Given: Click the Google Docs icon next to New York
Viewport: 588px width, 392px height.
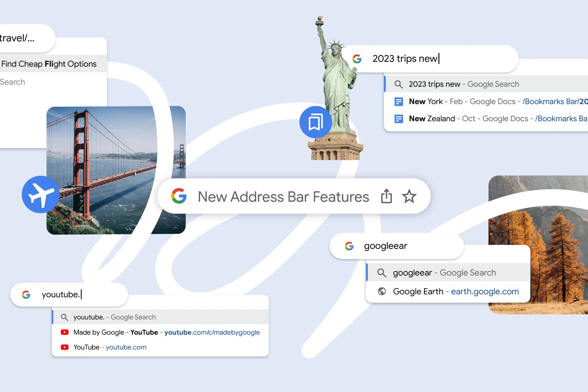Looking at the screenshot, I should (398, 102).
